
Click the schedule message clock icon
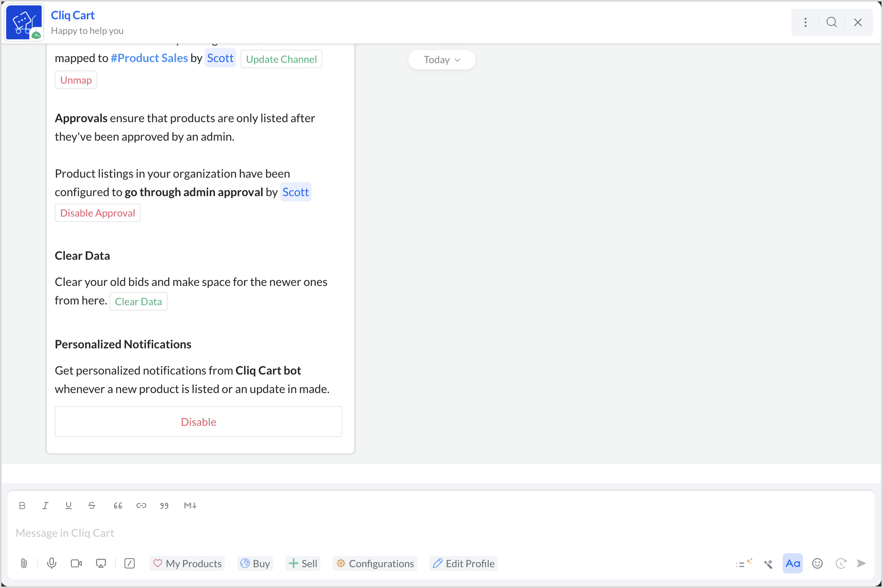(841, 563)
